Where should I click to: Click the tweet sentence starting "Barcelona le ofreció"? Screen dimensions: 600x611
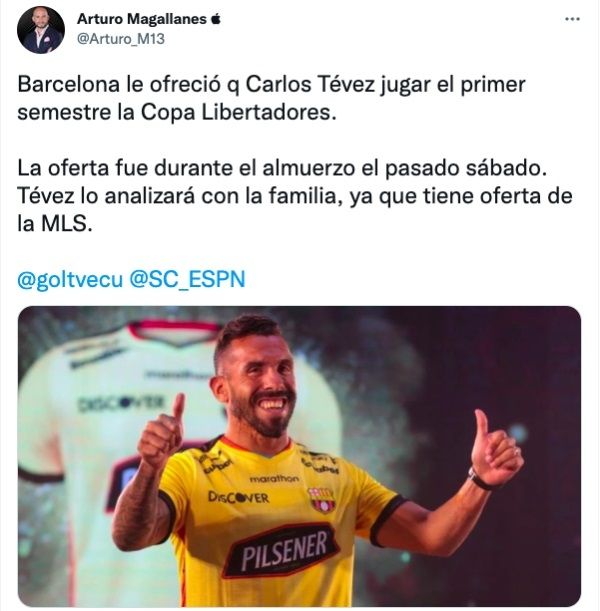271,98
